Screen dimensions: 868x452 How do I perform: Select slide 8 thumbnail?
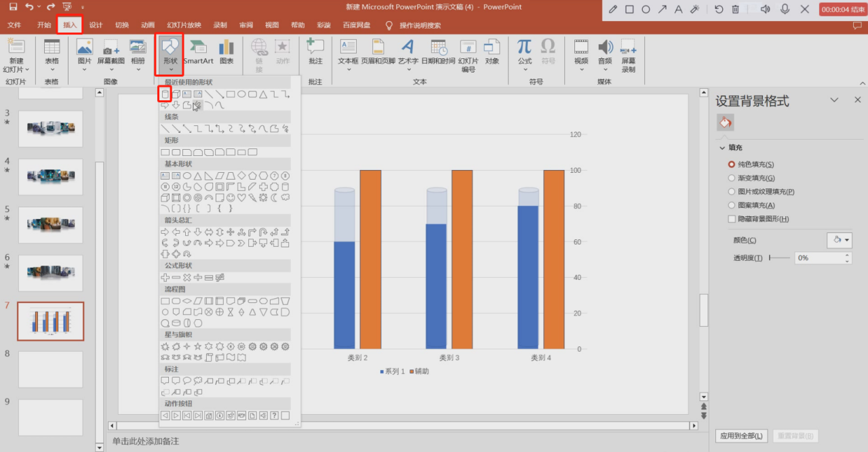50,369
